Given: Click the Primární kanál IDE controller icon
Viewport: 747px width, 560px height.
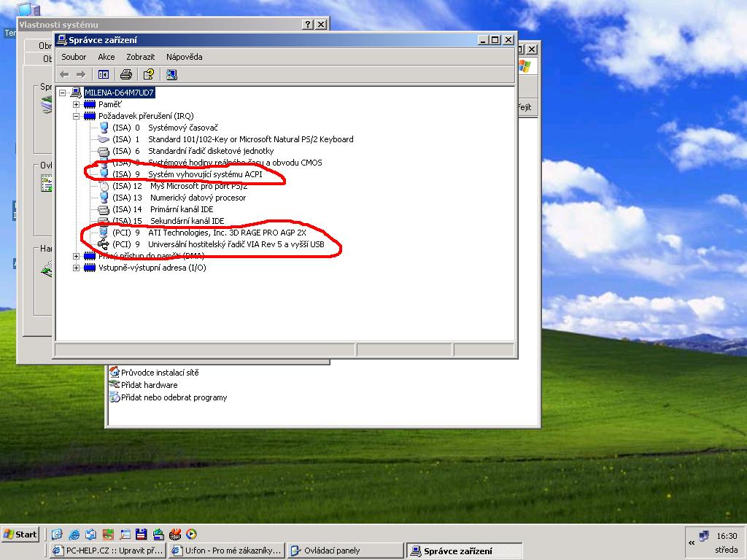Looking at the screenshot, I should [104, 209].
